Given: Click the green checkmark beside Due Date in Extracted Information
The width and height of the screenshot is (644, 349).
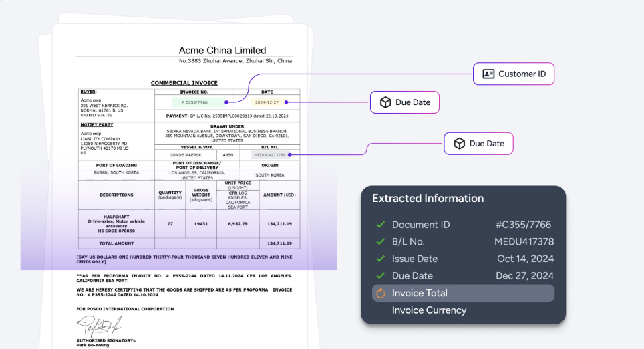Looking at the screenshot, I should click(381, 276).
